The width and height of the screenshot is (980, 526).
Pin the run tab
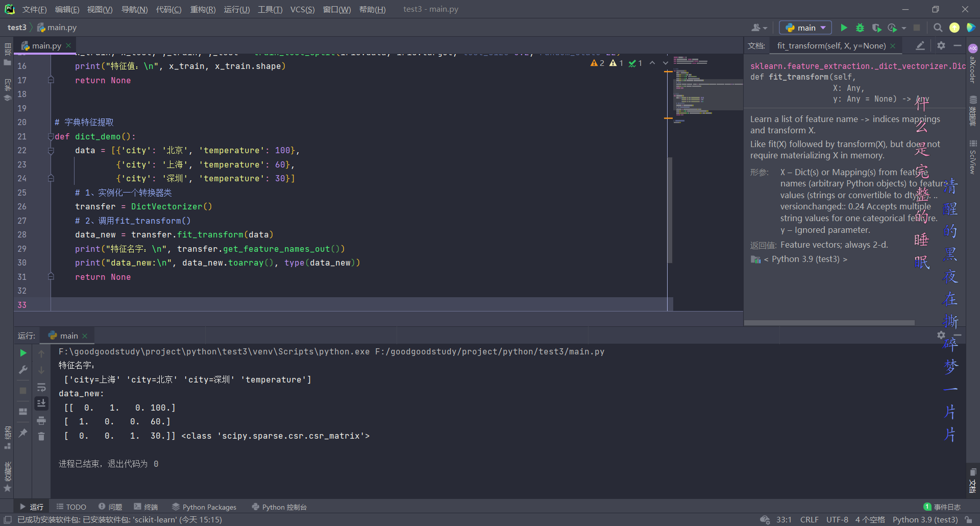23,433
